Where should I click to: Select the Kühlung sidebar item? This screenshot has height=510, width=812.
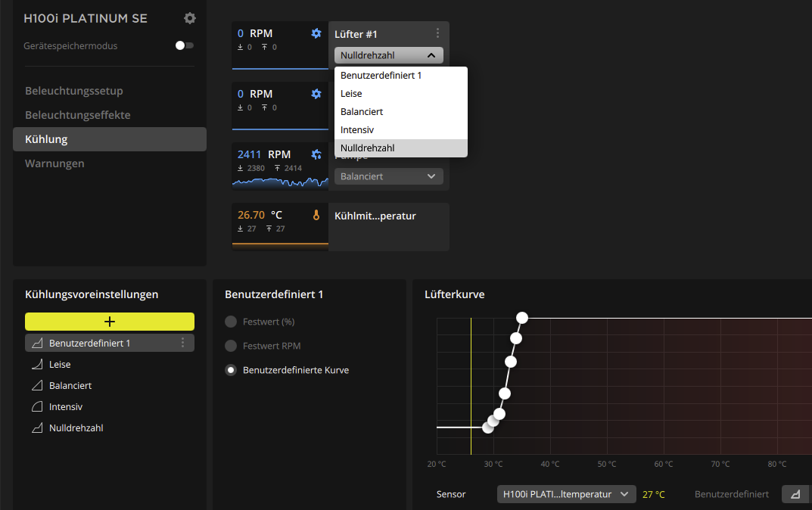click(110, 139)
